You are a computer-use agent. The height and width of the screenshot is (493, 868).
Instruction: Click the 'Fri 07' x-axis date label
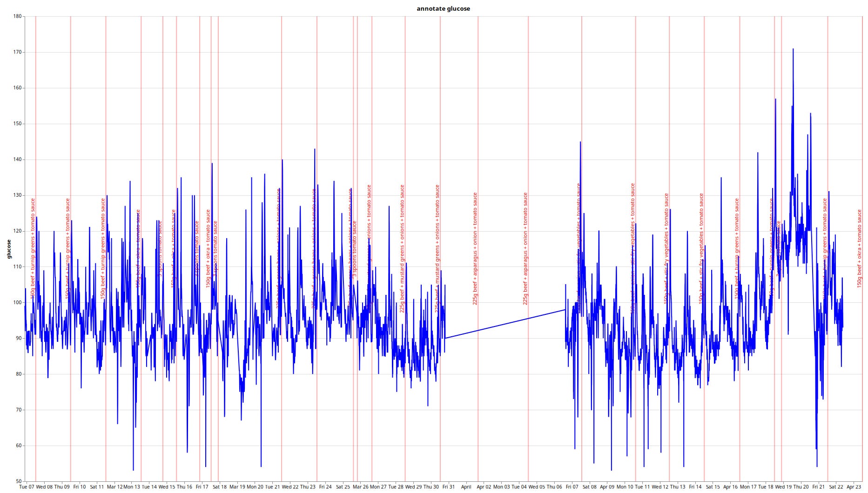pyautogui.click(x=572, y=487)
